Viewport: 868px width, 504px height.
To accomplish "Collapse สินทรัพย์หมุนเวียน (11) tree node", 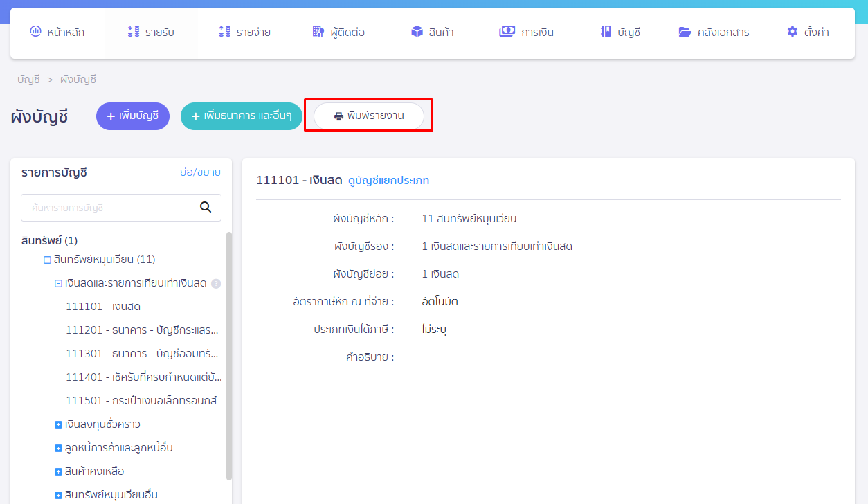I will pyautogui.click(x=47, y=260).
